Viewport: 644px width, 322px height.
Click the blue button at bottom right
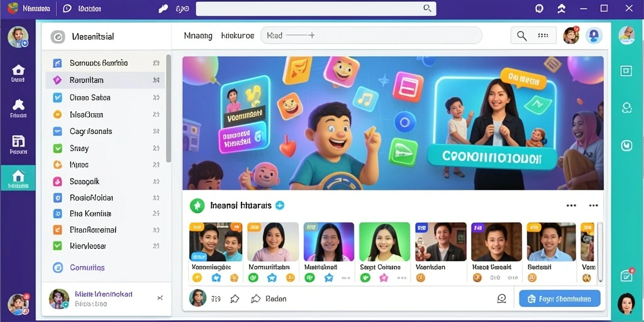pos(559,299)
